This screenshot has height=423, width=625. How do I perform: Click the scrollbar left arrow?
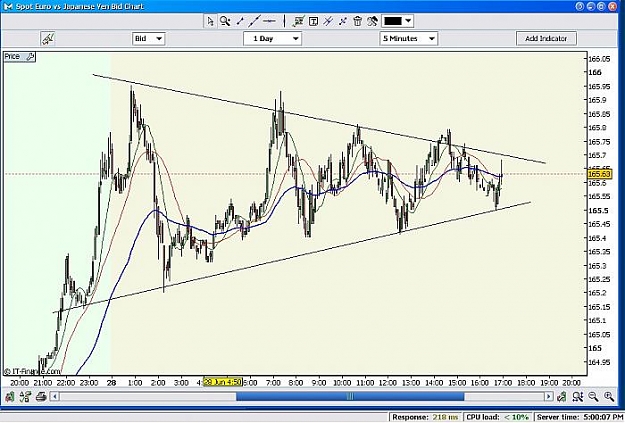[55, 396]
